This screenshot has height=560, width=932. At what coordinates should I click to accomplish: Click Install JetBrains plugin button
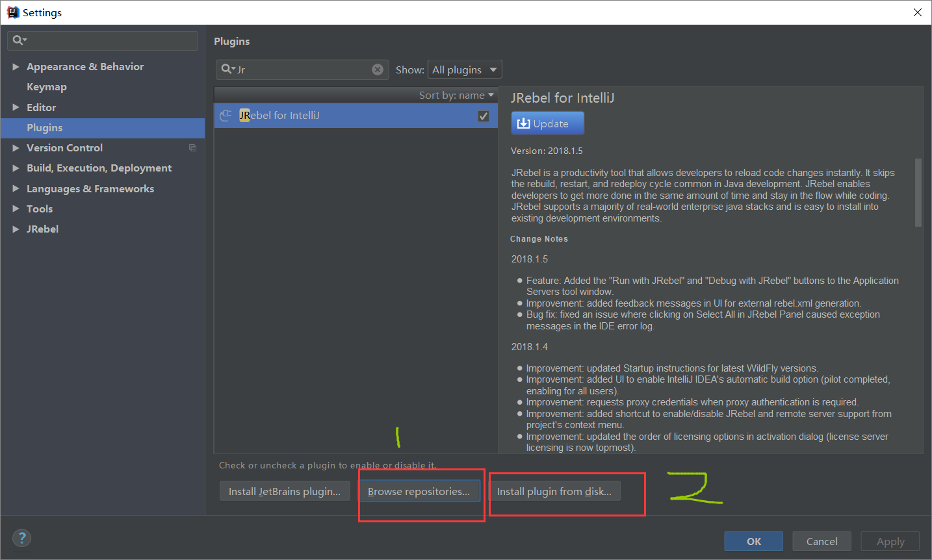coord(285,491)
